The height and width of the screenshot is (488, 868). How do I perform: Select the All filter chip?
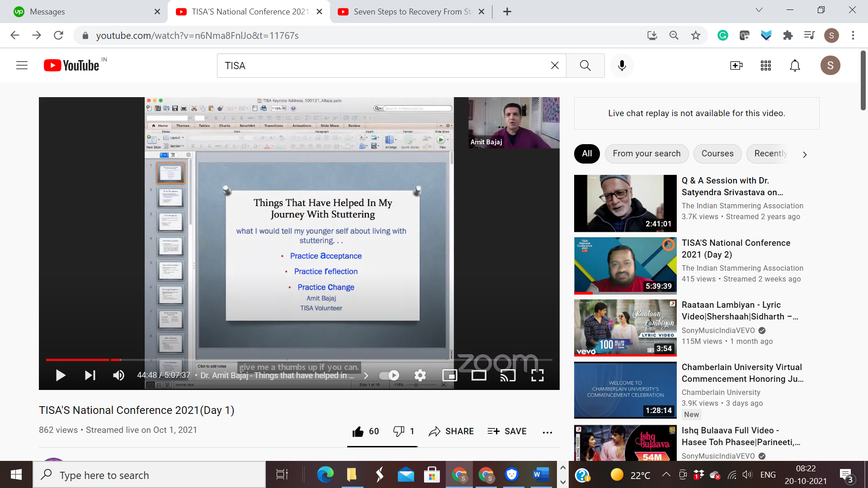[587, 154]
